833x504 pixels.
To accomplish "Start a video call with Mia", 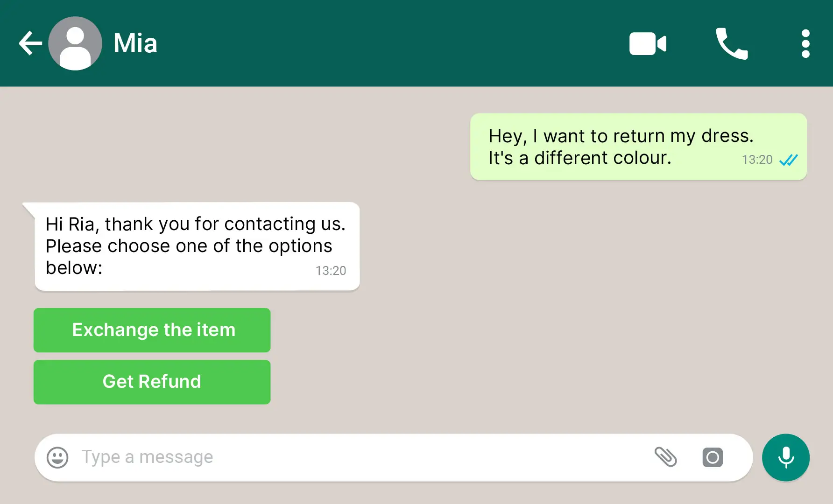I will [x=647, y=43].
